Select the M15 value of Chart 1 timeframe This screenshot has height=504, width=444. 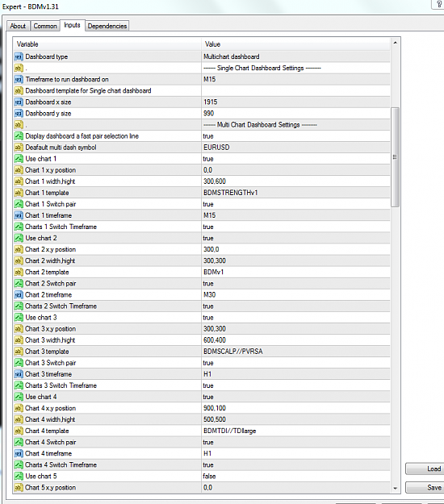[x=209, y=215]
